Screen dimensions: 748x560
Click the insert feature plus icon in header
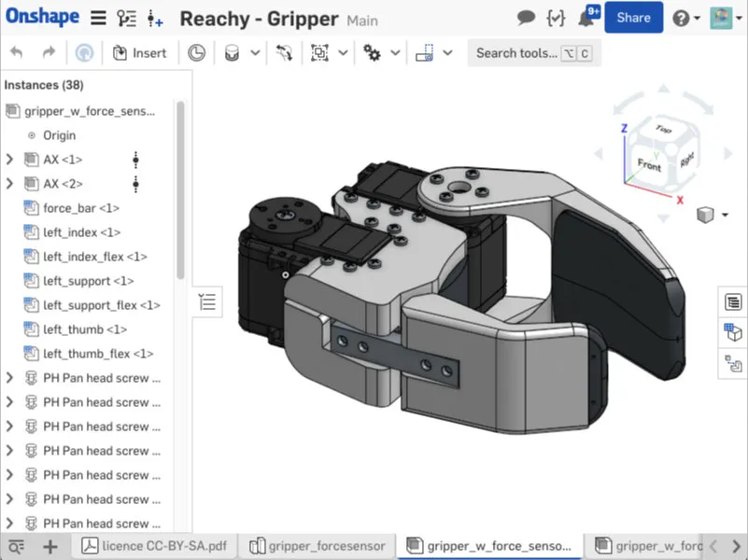155,19
